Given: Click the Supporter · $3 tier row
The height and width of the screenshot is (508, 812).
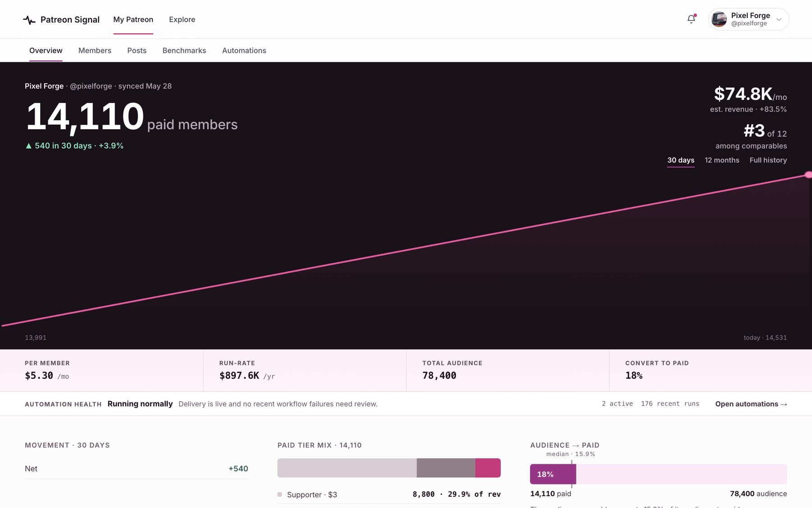Looking at the screenshot, I should (389, 494).
